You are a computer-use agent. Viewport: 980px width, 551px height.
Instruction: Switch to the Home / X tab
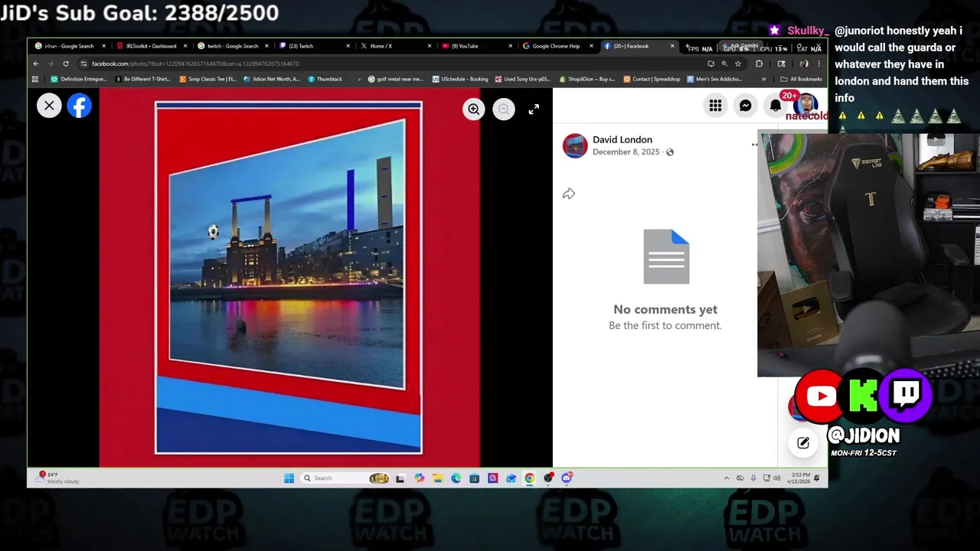pos(394,46)
